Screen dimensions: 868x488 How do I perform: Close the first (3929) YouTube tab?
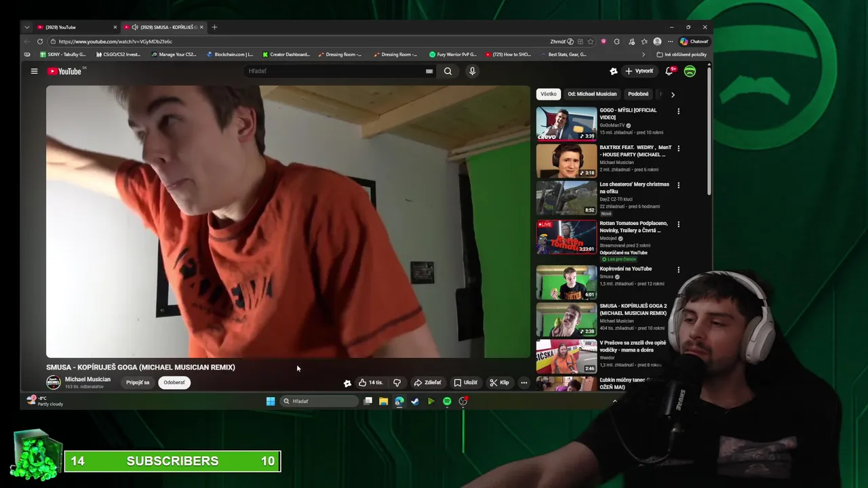click(115, 27)
